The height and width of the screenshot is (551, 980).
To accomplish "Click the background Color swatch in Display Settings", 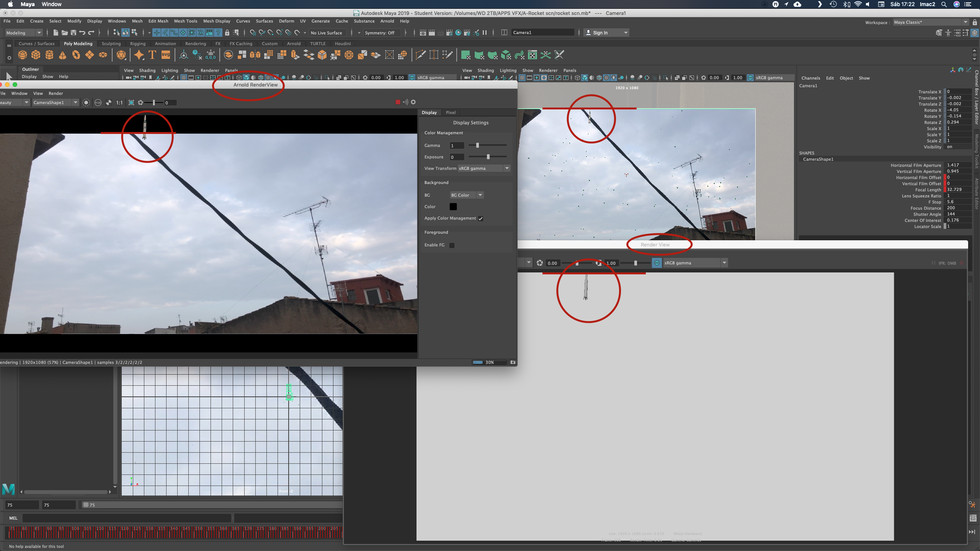I will click(x=453, y=207).
